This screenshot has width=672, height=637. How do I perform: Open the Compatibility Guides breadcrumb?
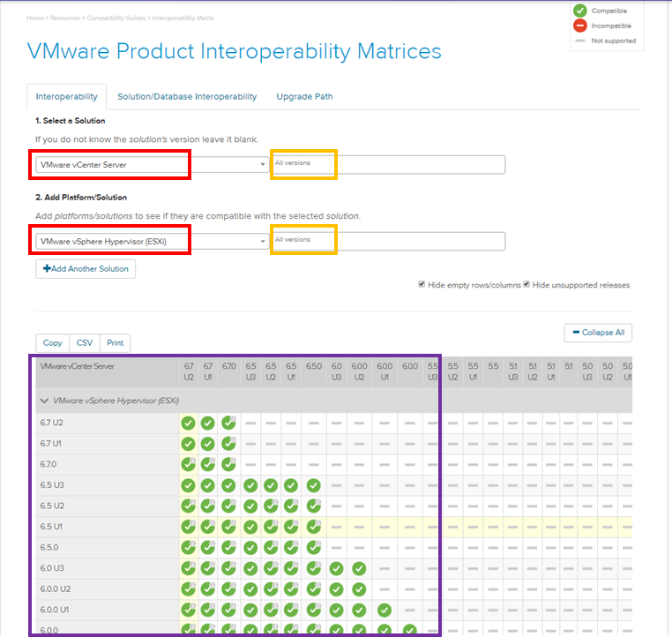pyautogui.click(x=116, y=18)
